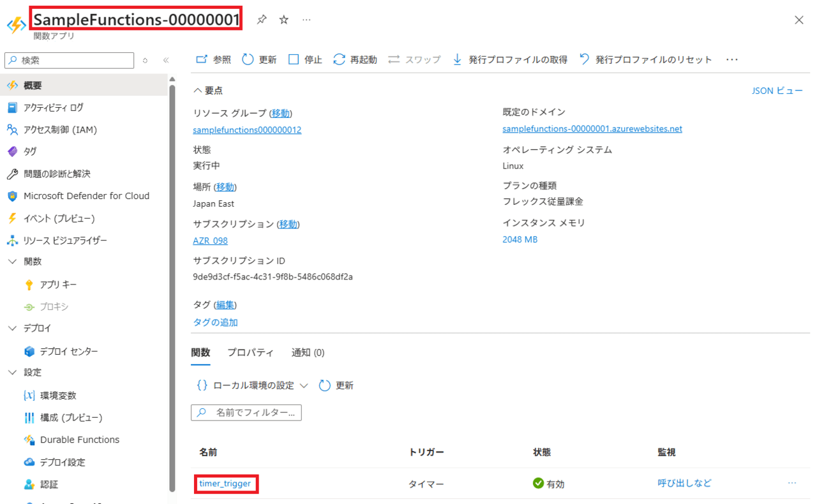Switch to the 通知 (0) tab

[x=308, y=353]
